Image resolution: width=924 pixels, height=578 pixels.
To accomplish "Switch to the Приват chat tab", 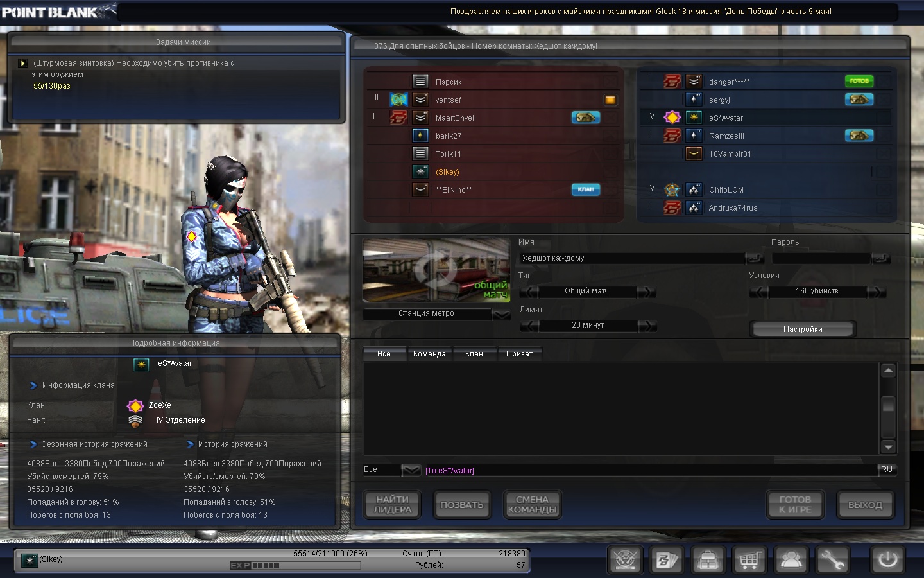I will pos(520,354).
